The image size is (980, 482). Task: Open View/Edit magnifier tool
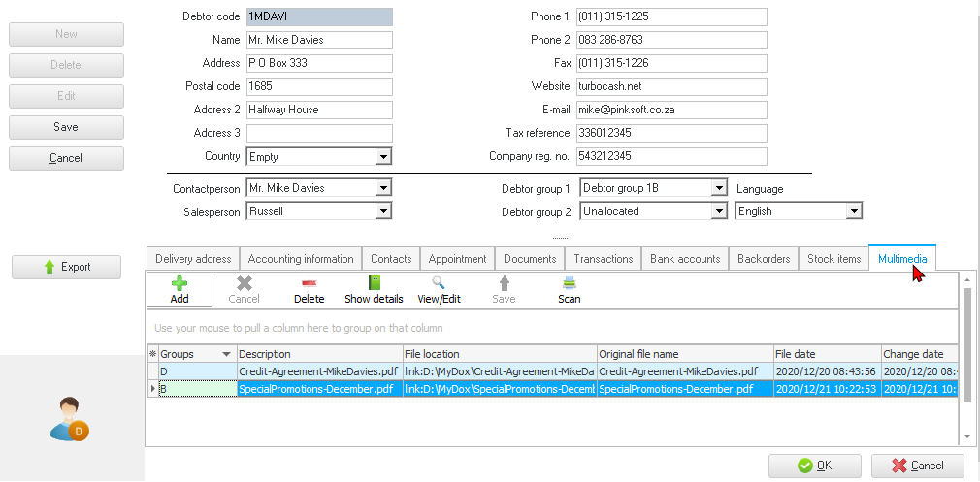click(x=439, y=283)
